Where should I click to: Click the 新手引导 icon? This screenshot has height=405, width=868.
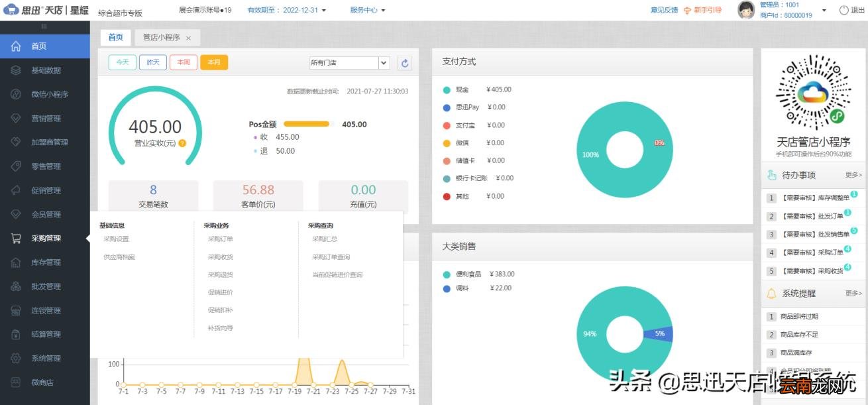click(x=688, y=11)
